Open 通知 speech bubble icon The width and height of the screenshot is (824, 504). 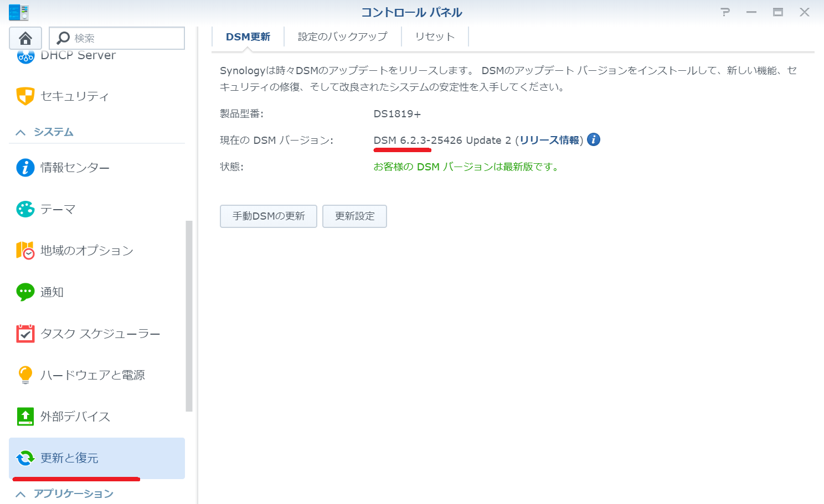25,292
